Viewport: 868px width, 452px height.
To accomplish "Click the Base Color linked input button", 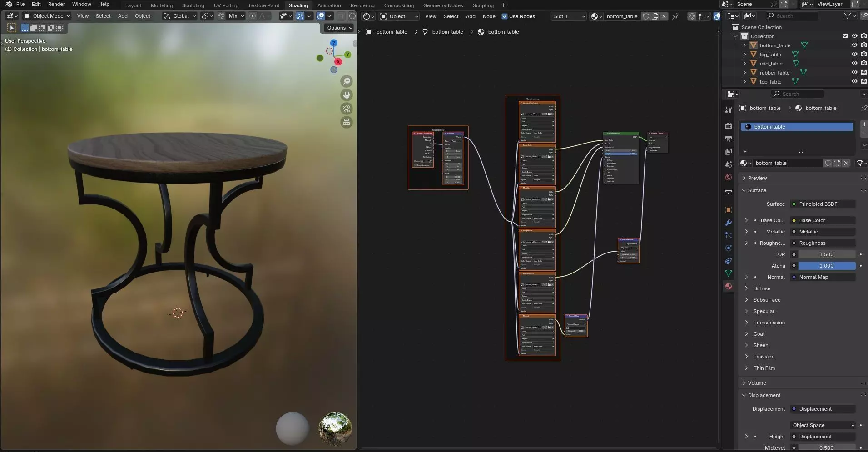I will [x=823, y=220].
